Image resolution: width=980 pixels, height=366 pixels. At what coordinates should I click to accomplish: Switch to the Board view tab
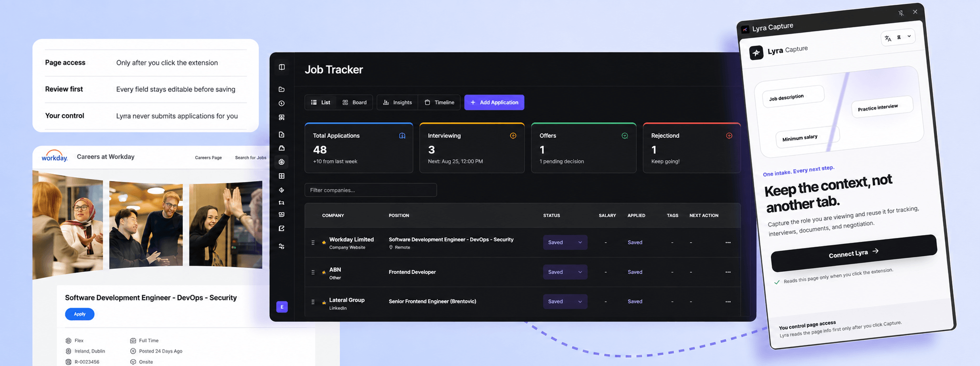(x=355, y=103)
